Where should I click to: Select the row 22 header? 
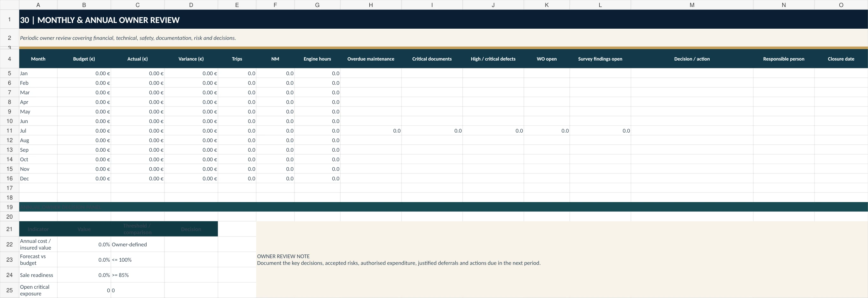[x=10, y=244]
